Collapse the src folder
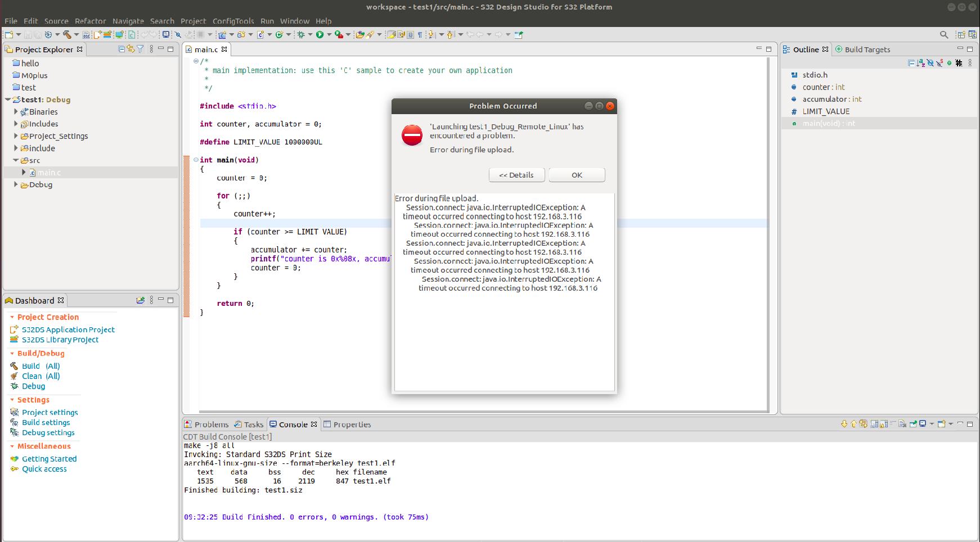The width and height of the screenshot is (980, 542). coord(16,160)
